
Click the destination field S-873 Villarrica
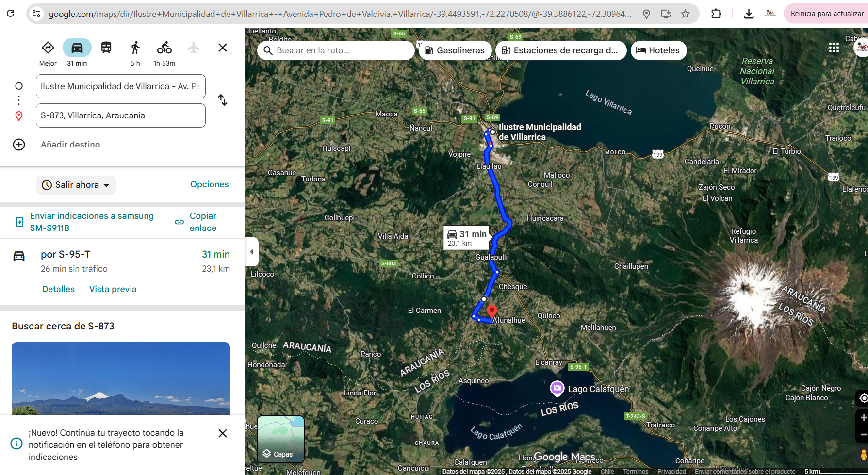[120, 115]
